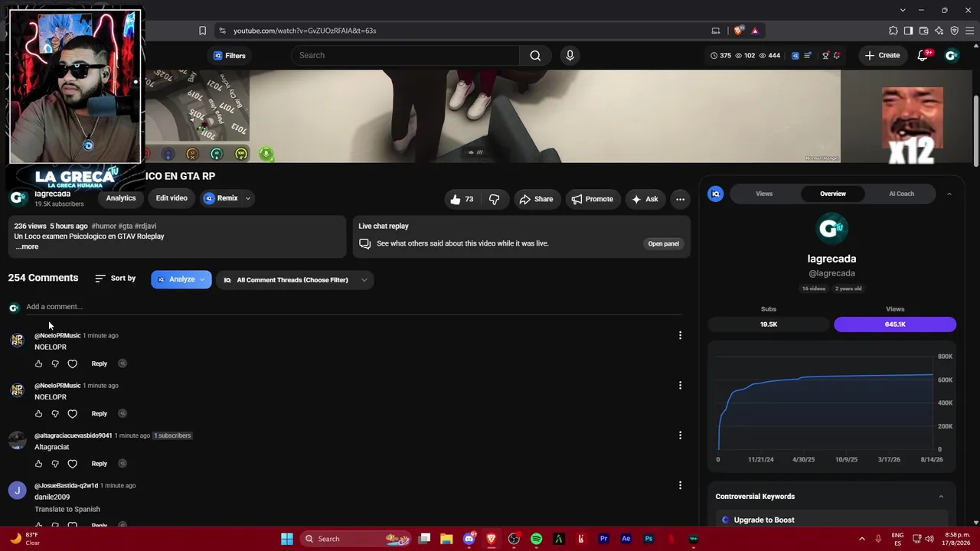Open Sort by comments menu

[x=115, y=279]
